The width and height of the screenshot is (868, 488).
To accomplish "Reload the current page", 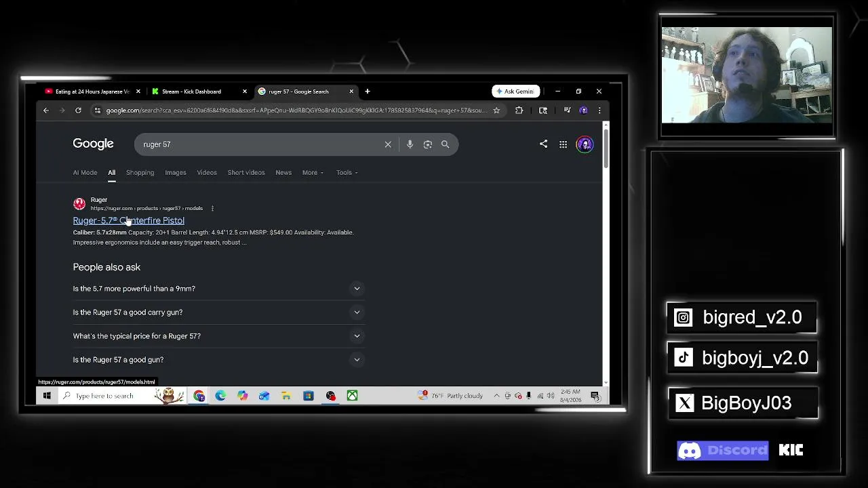I will coord(78,110).
